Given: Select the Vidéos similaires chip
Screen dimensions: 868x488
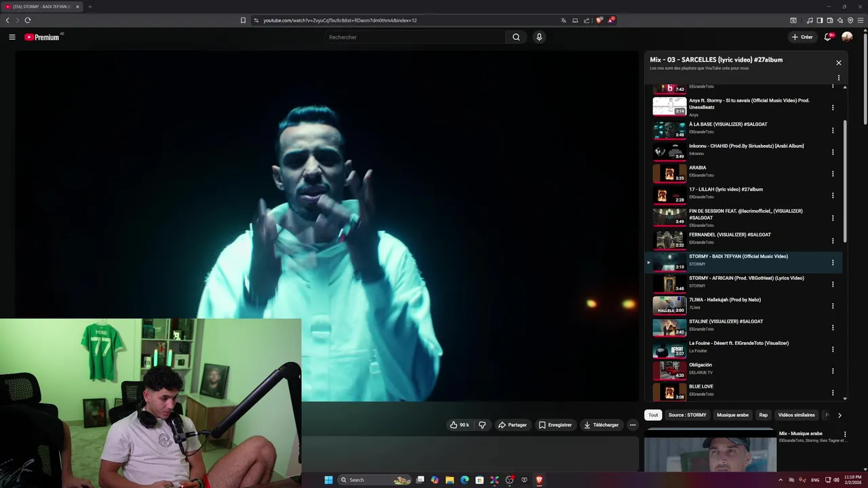Looking at the screenshot, I should point(796,415).
